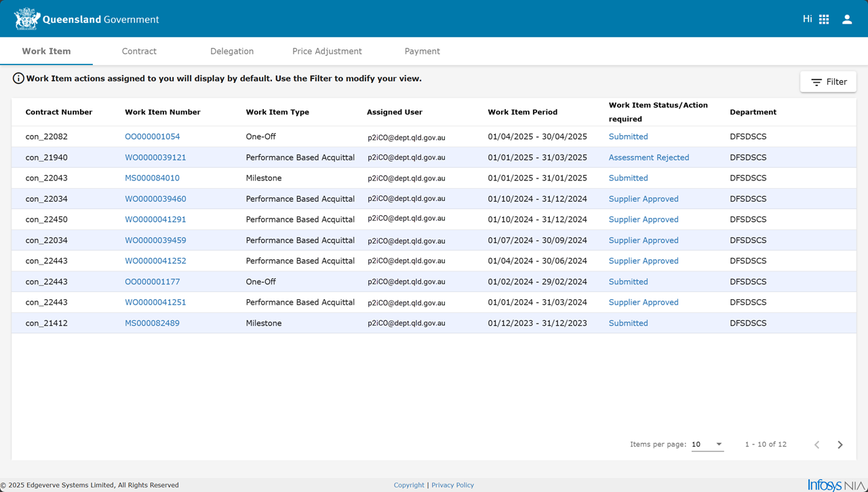This screenshot has width=868, height=492.
Task: Open milestone work item MS000082489
Action: tap(152, 323)
